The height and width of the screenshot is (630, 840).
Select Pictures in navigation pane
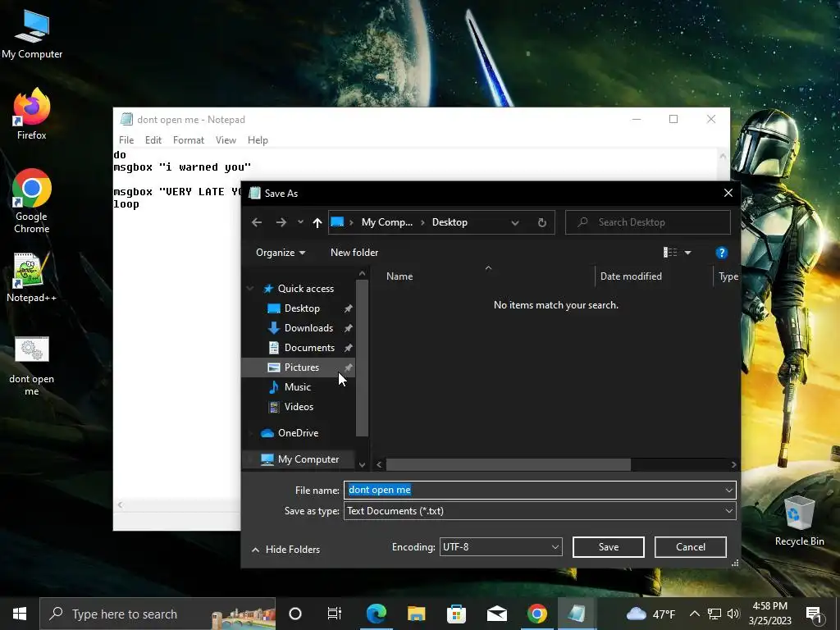click(x=301, y=367)
